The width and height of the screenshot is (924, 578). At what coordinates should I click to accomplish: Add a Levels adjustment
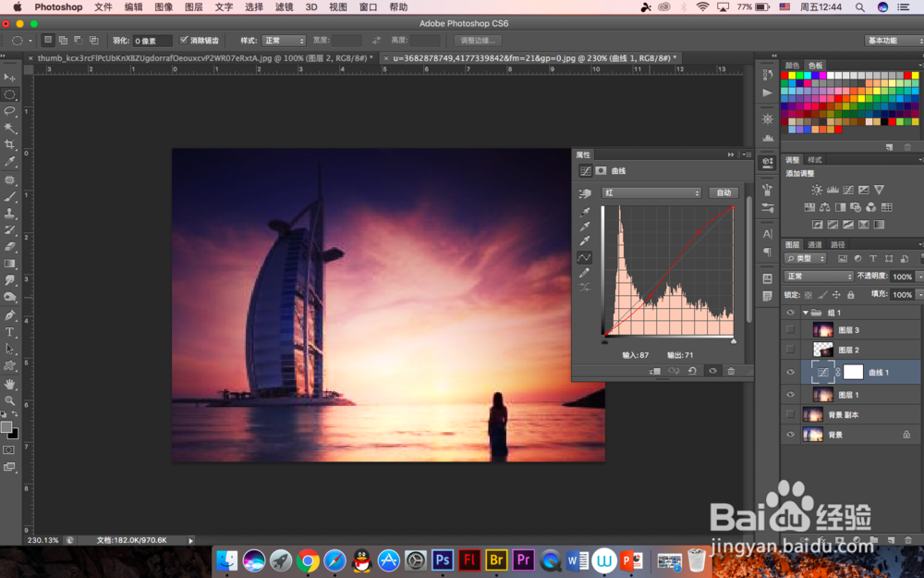(x=833, y=190)
